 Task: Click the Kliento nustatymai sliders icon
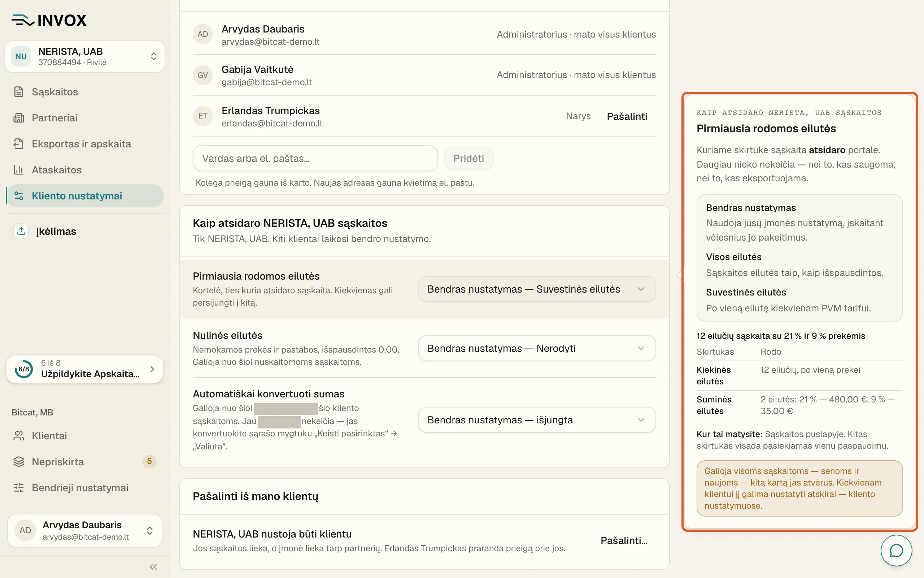(x=19, y=196)
